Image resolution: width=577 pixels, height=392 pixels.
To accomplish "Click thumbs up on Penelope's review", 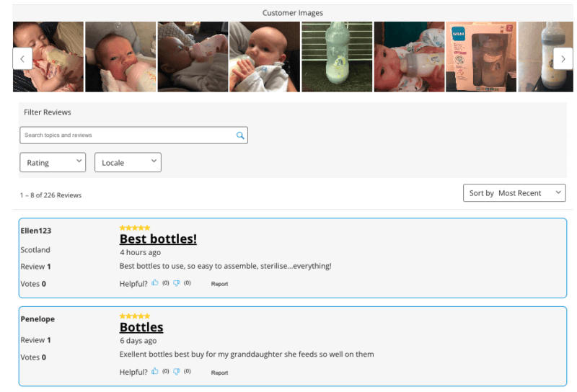I will tap(155, 372).
